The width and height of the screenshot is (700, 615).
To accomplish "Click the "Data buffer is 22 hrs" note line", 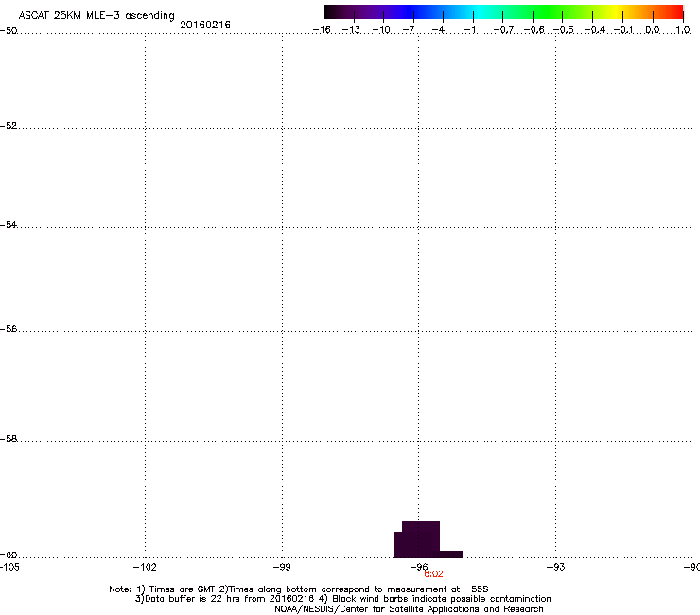I will point(342,599).
